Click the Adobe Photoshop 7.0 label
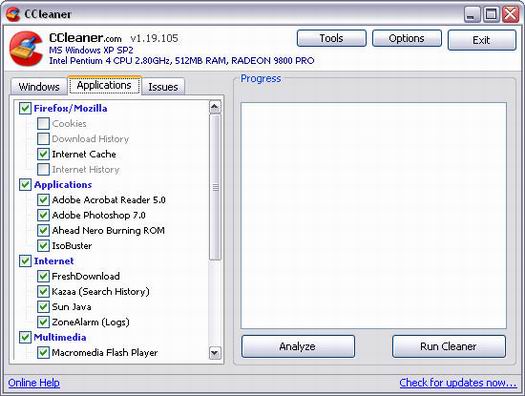Image resolution: width=525 pixels, height=396 pixels. (x=98, y=215)
